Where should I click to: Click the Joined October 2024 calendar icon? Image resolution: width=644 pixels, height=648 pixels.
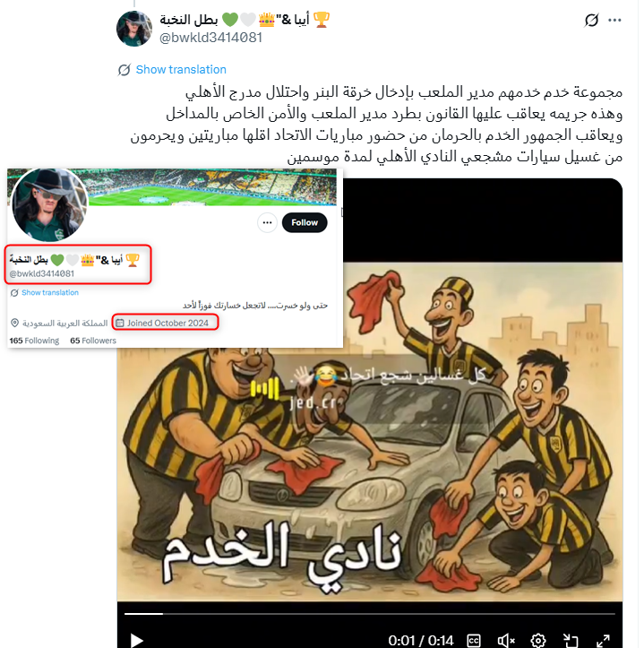point(120,323)
